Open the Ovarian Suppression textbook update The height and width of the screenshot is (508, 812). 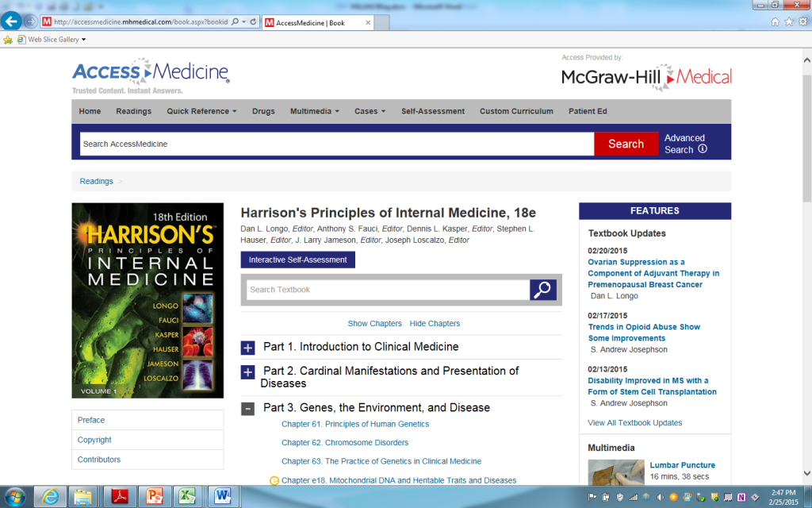[653, 273]
